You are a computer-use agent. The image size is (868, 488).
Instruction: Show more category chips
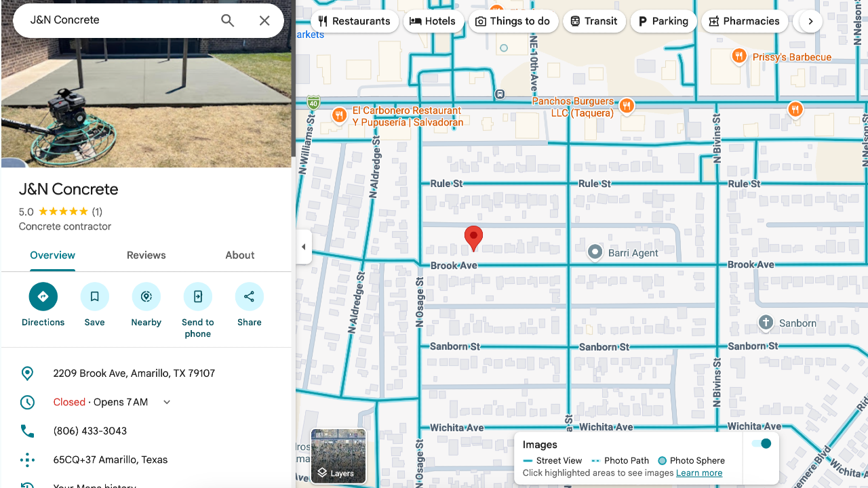pos(810,21)
